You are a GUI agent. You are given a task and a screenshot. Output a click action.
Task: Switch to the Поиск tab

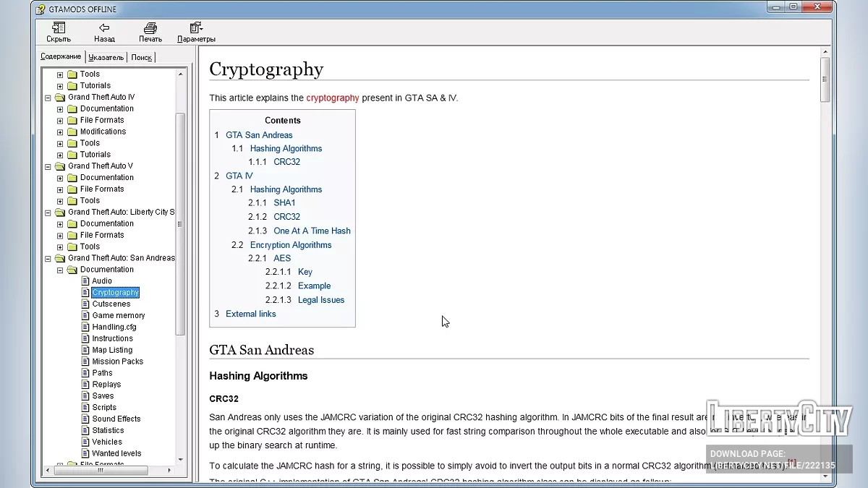pyautogui.click(x=142, y=57)
